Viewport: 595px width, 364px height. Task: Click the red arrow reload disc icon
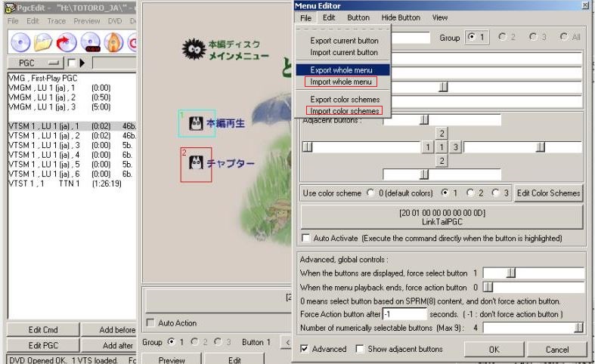pyautogui.click(x=67, y=42)
